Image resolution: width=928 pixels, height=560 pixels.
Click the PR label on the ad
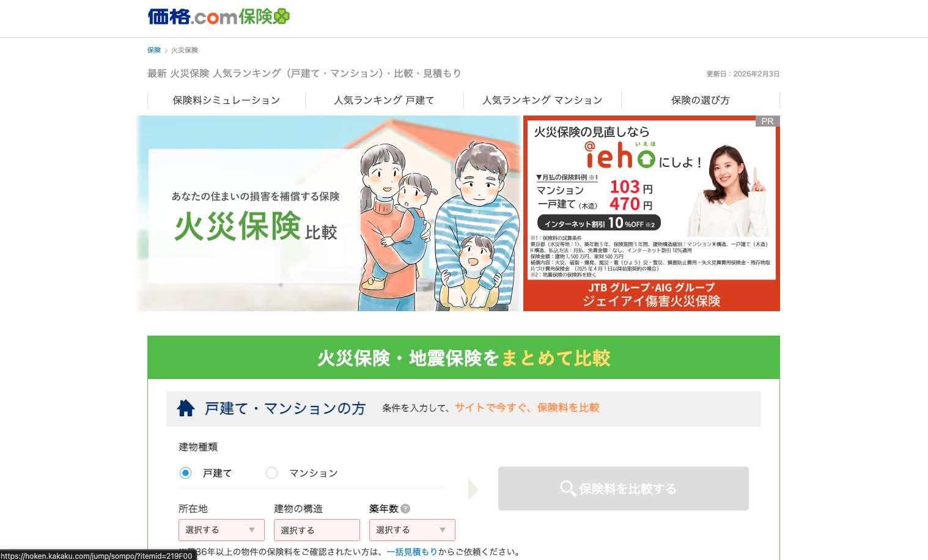tap(767, 121)
